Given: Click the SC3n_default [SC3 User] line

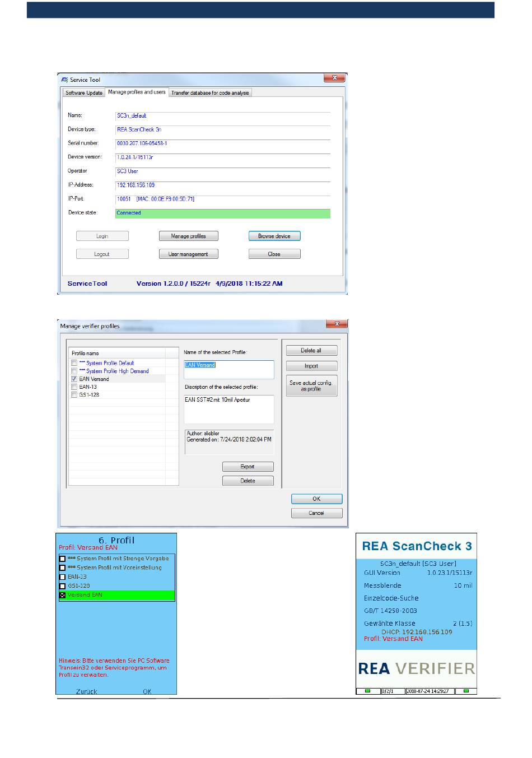Looking at the screenshot, I should click(x=418, y=564).
